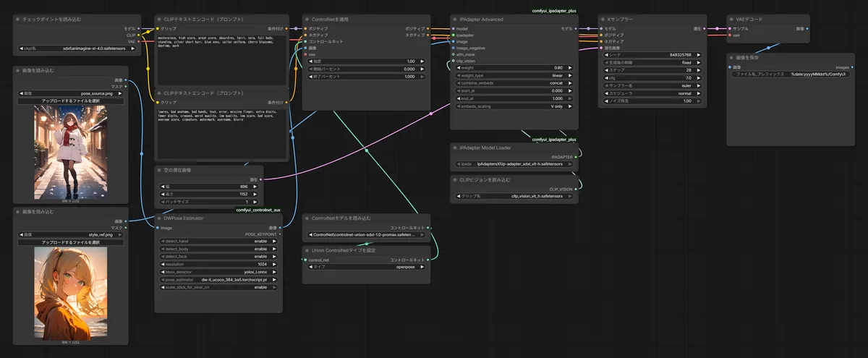This screenshot has width=868, height=358.
Task: Collapse the VAEデコード node title dot
Action: tap(731, 19)
